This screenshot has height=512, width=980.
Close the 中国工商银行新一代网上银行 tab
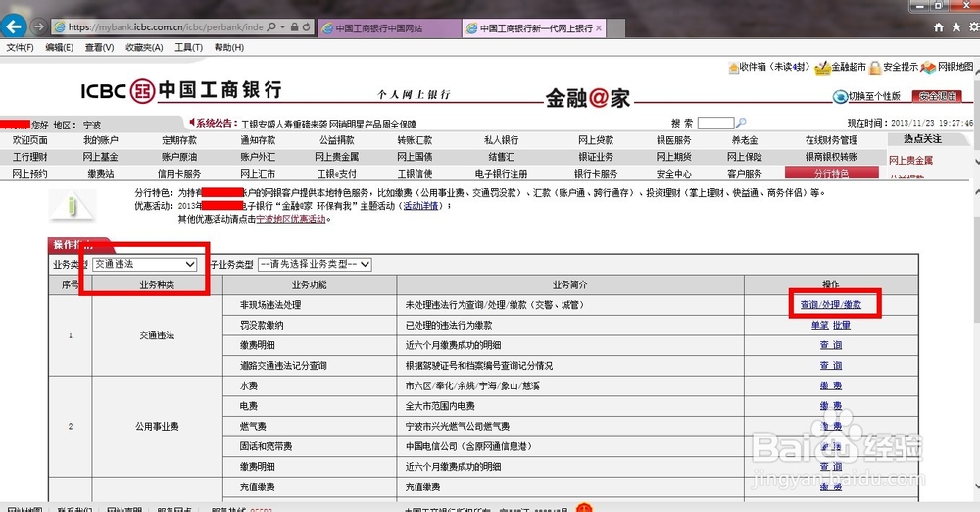599,28
